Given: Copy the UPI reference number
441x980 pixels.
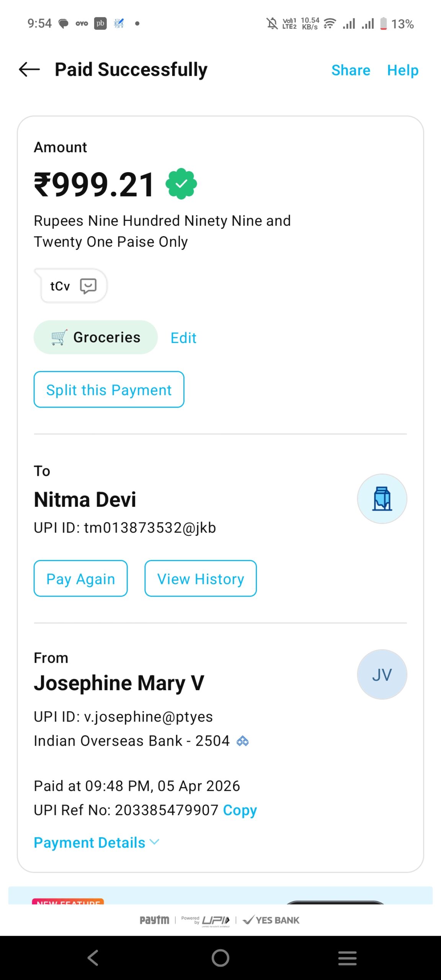Looking at the screenshot, I should [x=240, y=810].
